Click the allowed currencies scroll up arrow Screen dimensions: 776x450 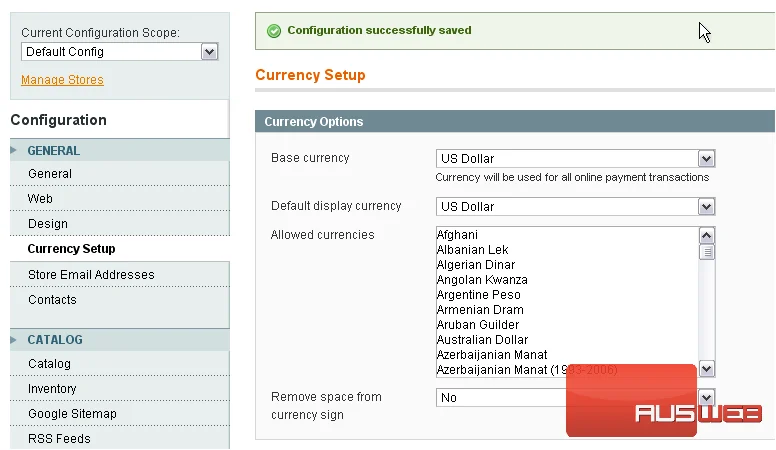707,236
